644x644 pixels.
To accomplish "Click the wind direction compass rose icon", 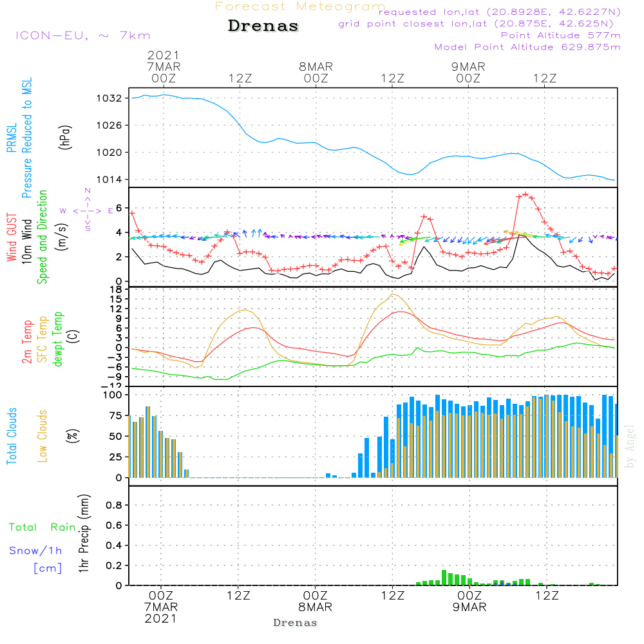I will [88, 211].
